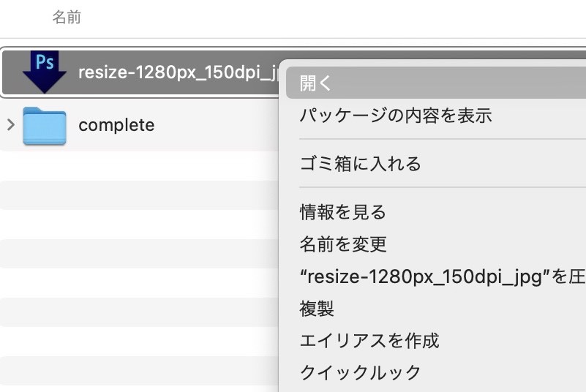Viewport: 586px width, 392px height.
Task: Sort by the 名前 column header
Action: click(x=67, y=18)
